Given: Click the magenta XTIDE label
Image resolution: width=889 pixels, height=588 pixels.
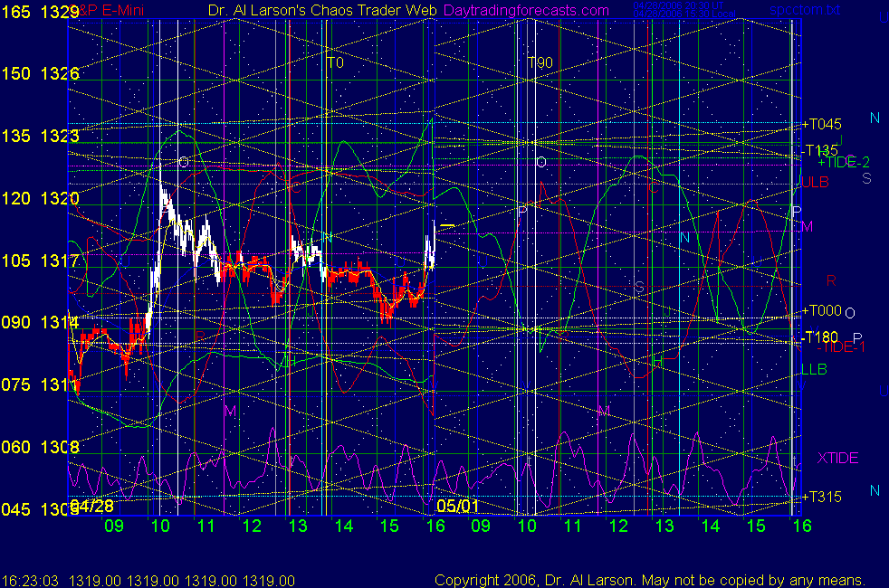Looking at the screenshot, I should (x=837, y=458).
